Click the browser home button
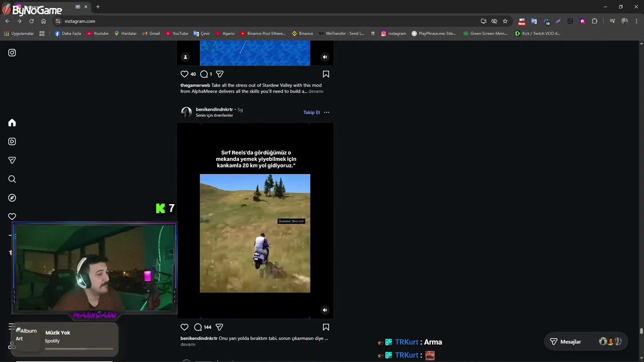This screenshot has width=644, height=362. 43,21
